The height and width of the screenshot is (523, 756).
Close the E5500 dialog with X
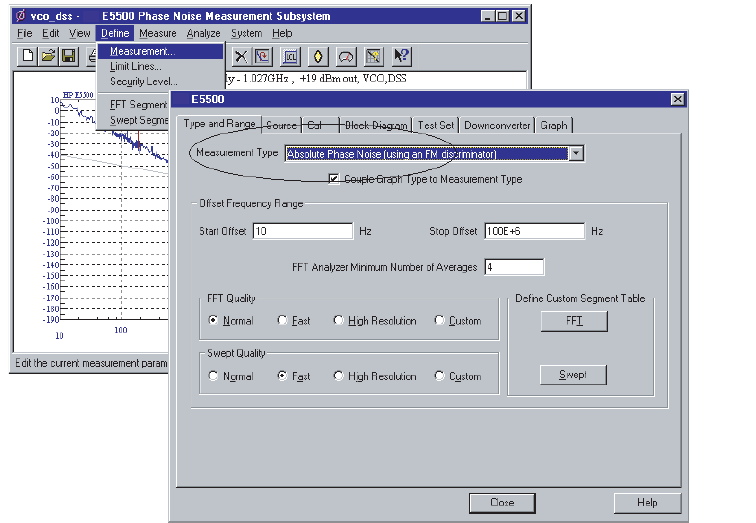tap(677, 99)
